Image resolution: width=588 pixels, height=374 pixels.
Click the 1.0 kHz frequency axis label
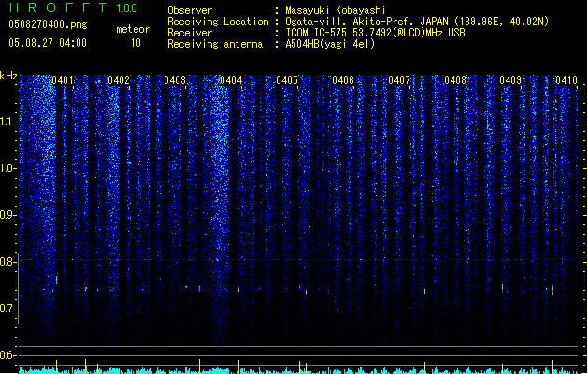pyautogui.click(x=8, y=168)
